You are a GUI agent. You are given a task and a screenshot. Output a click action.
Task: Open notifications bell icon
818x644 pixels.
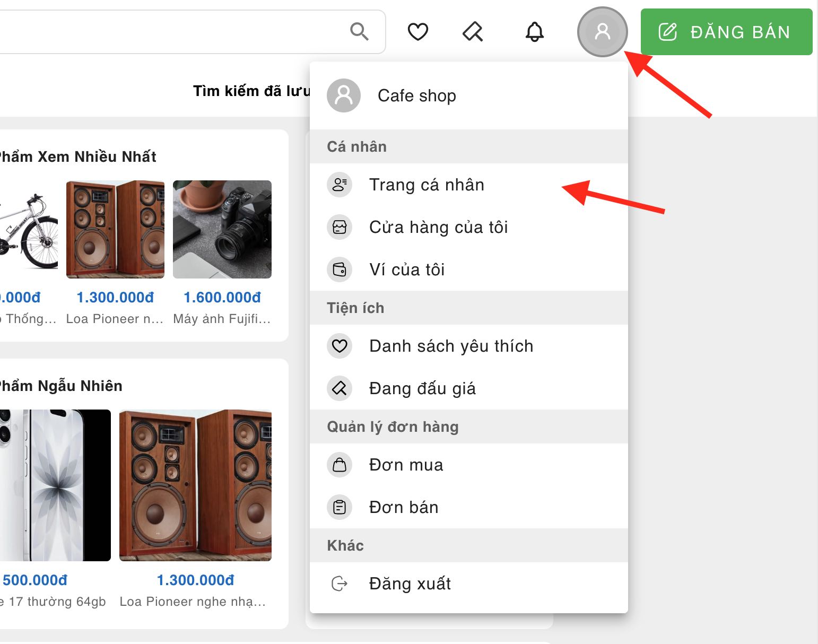pos(535,32)
